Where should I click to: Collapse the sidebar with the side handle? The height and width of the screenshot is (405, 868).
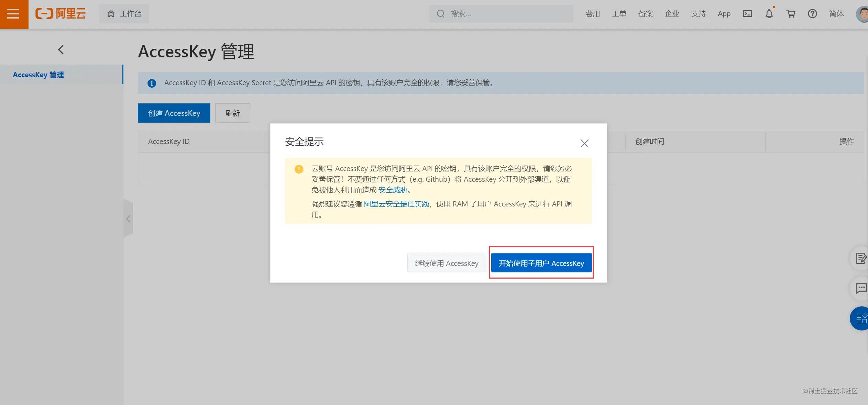[128, 218]
